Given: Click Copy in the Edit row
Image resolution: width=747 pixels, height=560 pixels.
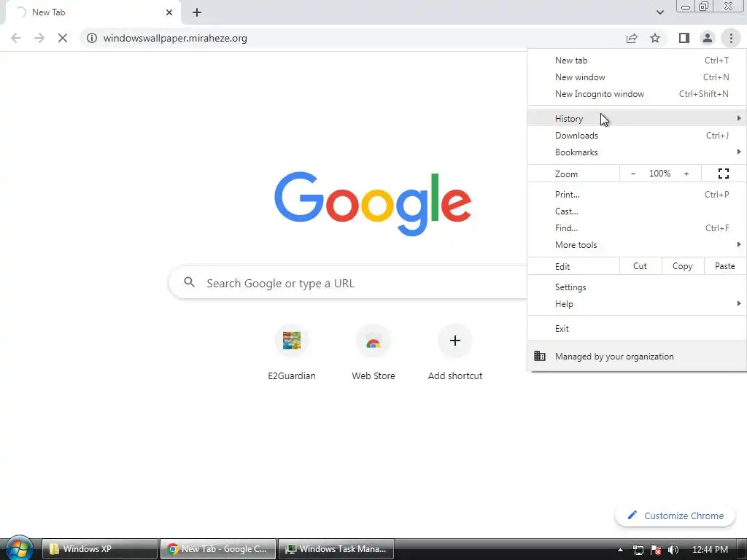Looking at the screenshot, I should pyautogui.click(x=682, y=266).
